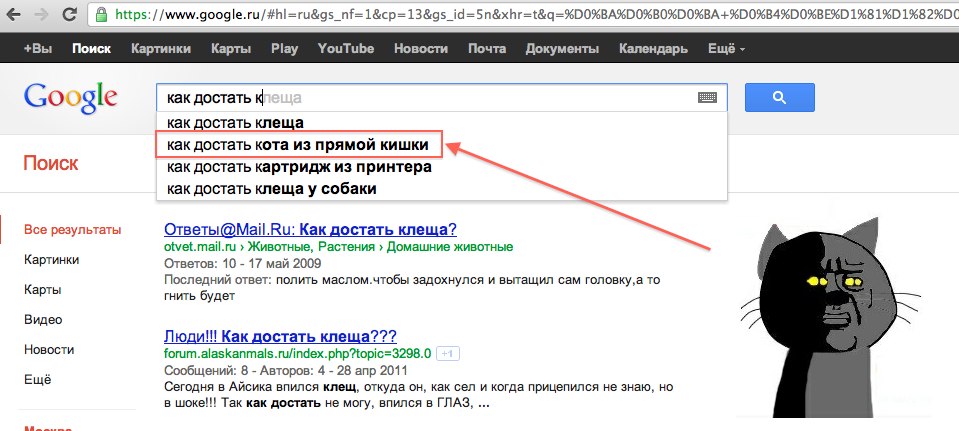Open Почта in the top black bar

click(x=487, y=49)
